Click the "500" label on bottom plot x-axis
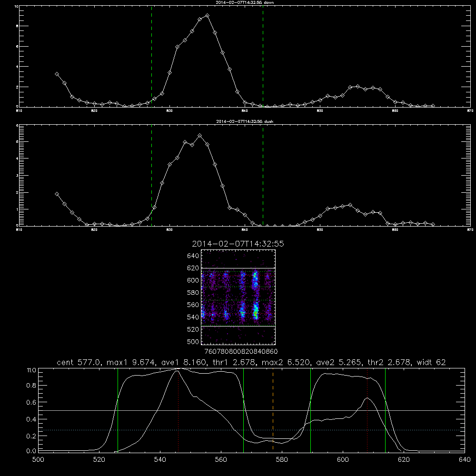Image resolution: width=476 pixels, height=476 pixels. pos(38,460)
